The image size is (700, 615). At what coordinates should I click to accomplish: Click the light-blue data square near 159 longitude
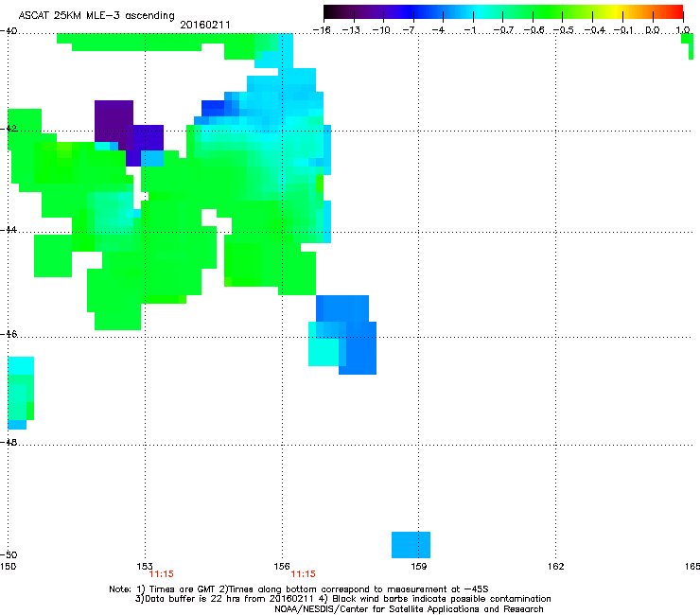click(411, 545)
